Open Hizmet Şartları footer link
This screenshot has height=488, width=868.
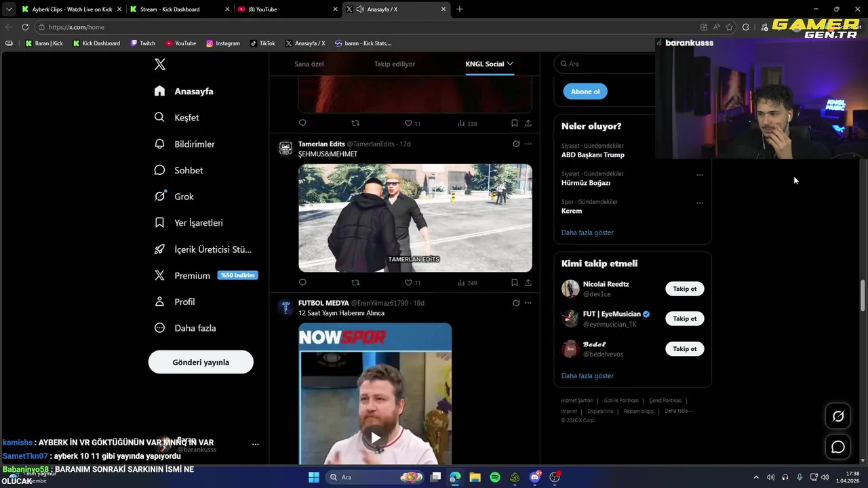tap(577, 401)
